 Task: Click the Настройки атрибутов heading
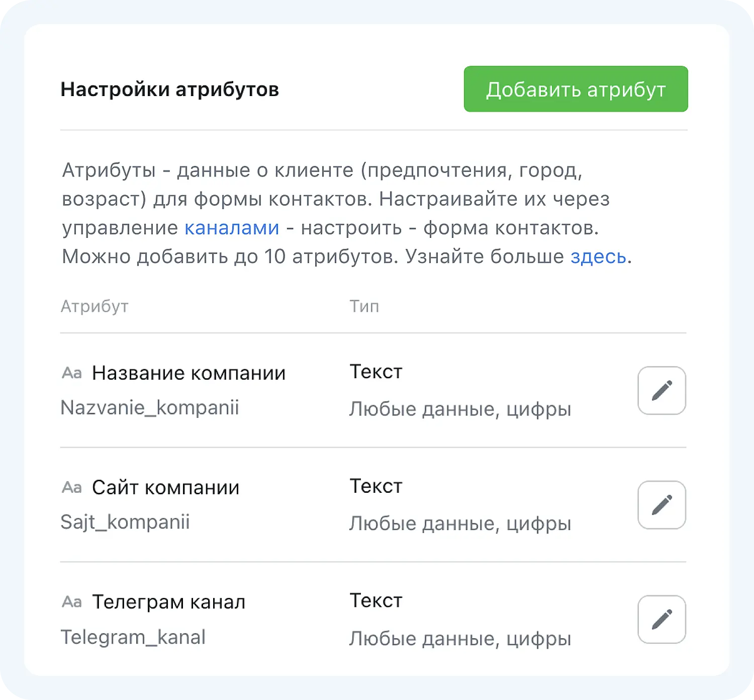[x=169, y=90]
